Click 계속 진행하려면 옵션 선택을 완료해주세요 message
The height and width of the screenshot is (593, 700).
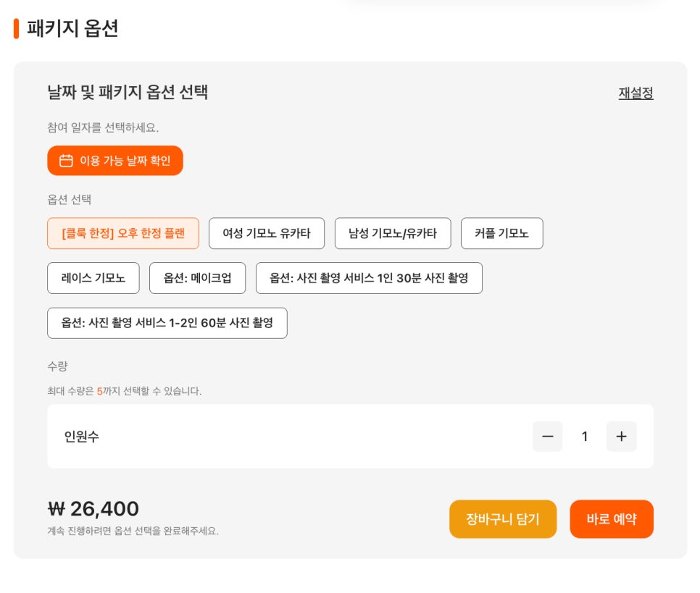133,531
